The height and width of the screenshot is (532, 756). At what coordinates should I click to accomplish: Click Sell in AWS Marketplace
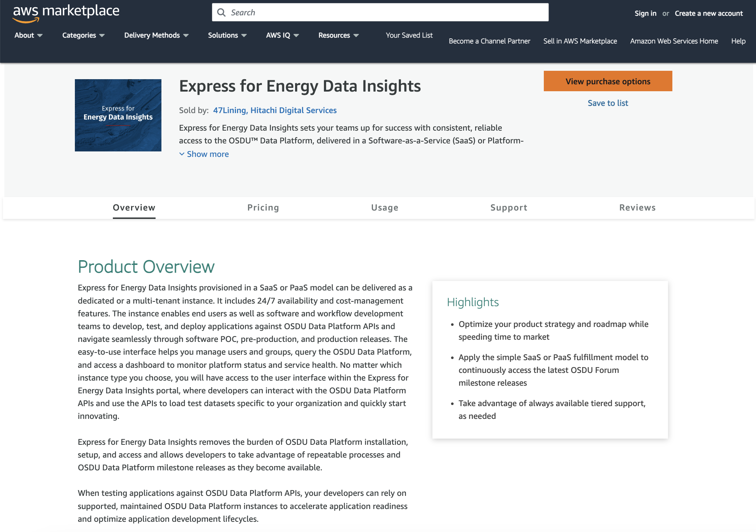point(580,41)
